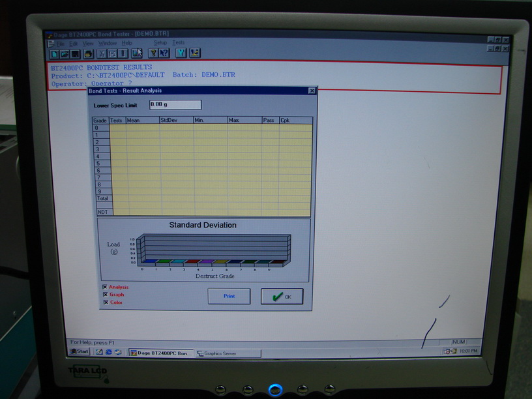Viewport: 532px width, 399px height.
Task: Click the Lower Spec Limit input field
Action: click(175, 104)
